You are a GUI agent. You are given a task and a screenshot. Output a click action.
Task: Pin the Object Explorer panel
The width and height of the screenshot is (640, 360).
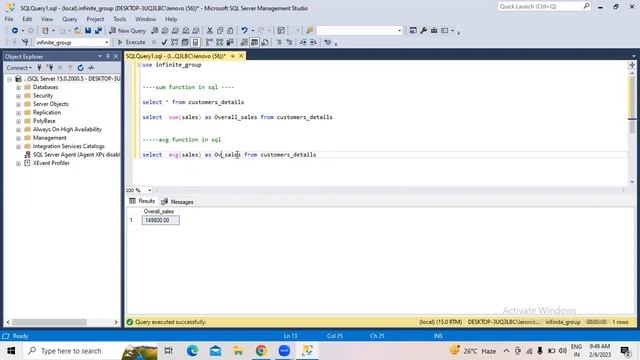[108, 56]
